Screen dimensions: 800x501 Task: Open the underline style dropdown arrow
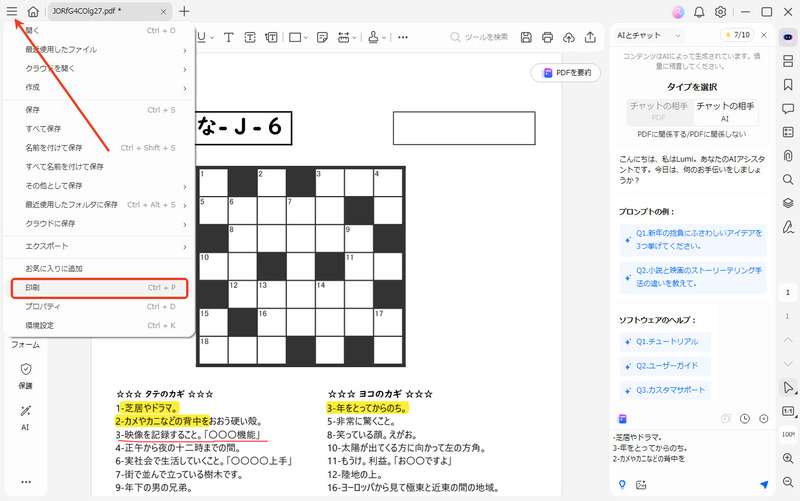click(212, 38)
